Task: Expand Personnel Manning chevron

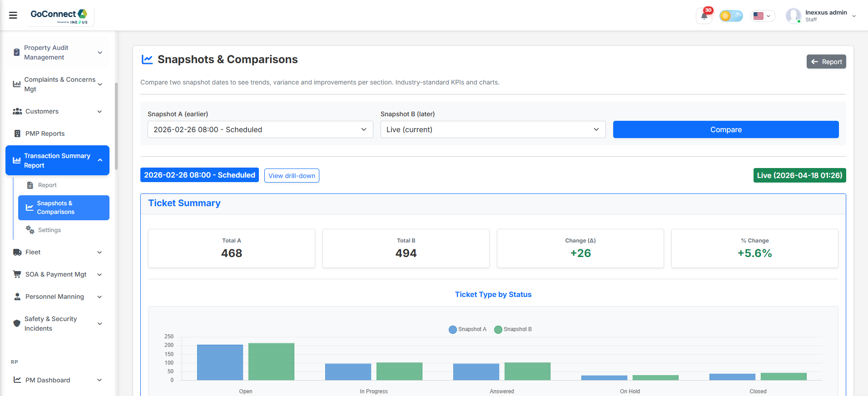Action: 99,297
